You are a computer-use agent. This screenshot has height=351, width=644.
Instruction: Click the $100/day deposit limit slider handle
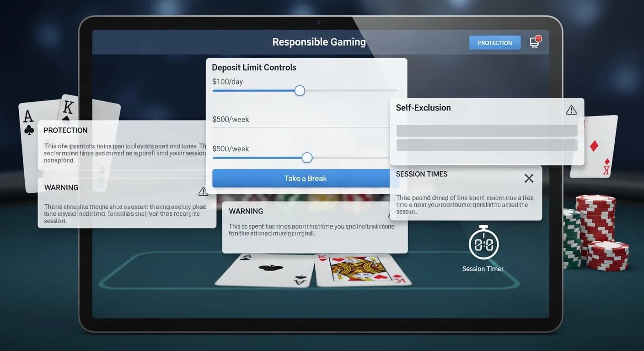pos(300,90)
